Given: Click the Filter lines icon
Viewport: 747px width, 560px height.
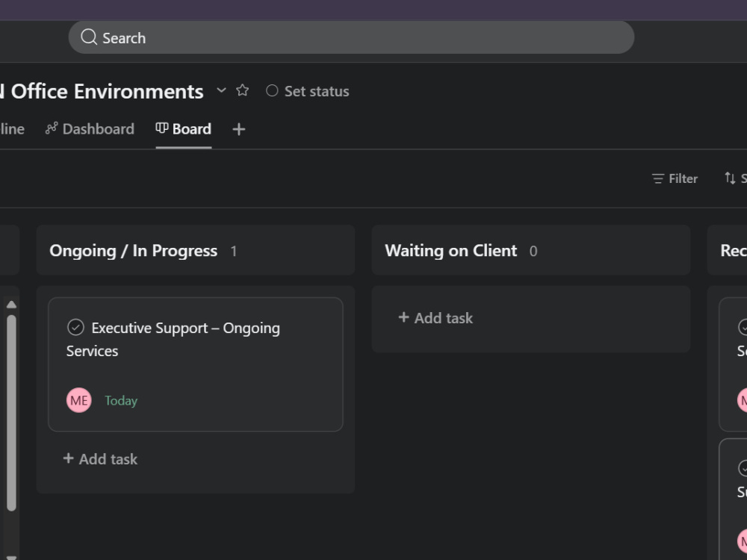Looking at the screenshot, I should 658,178.
